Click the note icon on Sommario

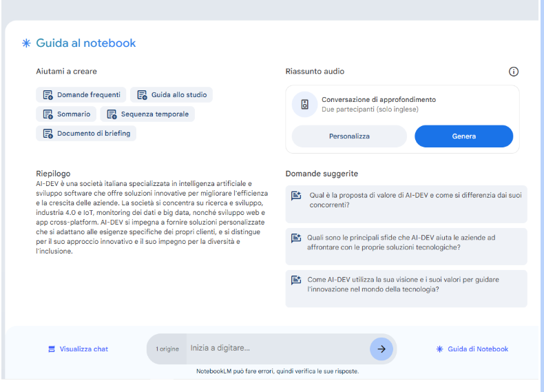click(x=48, y=114)
